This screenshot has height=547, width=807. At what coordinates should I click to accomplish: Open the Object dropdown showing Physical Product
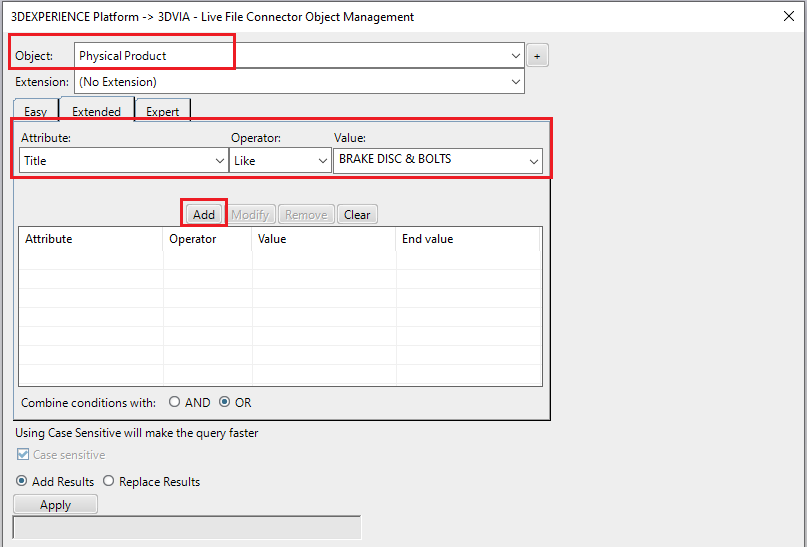pyautogui.click(x=299, y=56)
